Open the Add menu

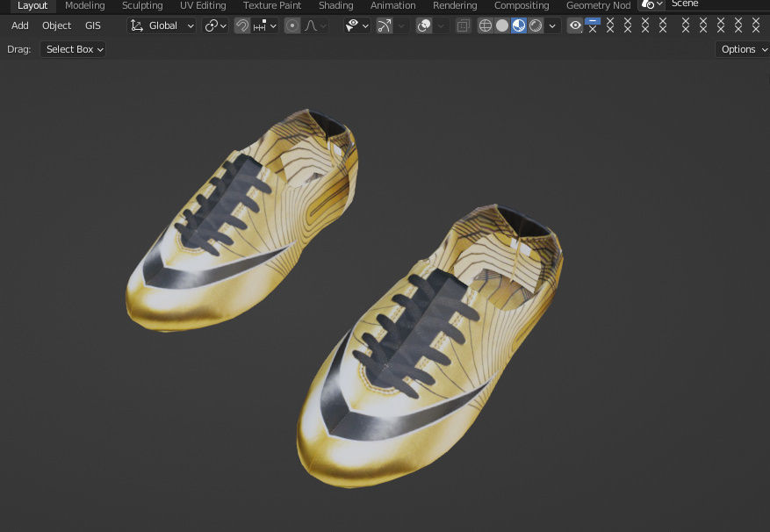pyautogui.click(x=19, y=25)
